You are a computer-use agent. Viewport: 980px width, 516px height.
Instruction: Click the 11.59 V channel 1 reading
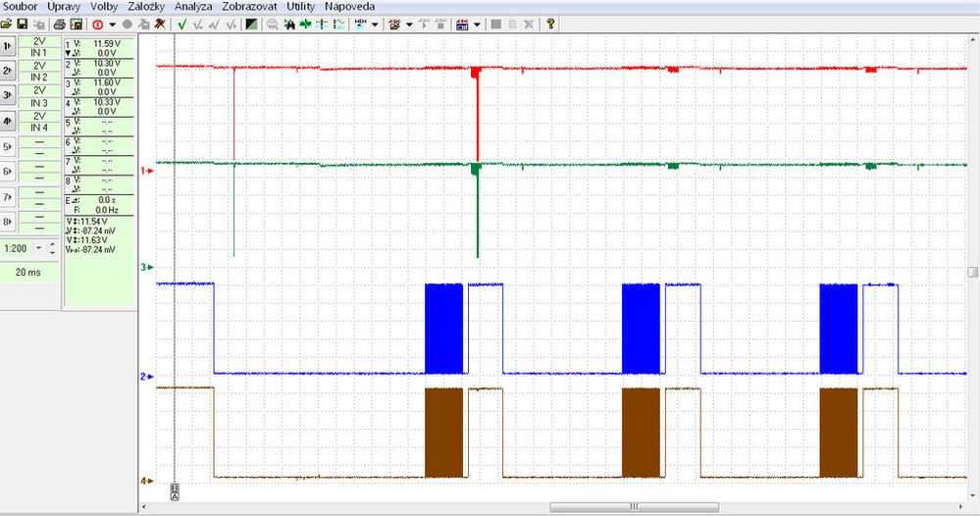[x=106, y=44]
